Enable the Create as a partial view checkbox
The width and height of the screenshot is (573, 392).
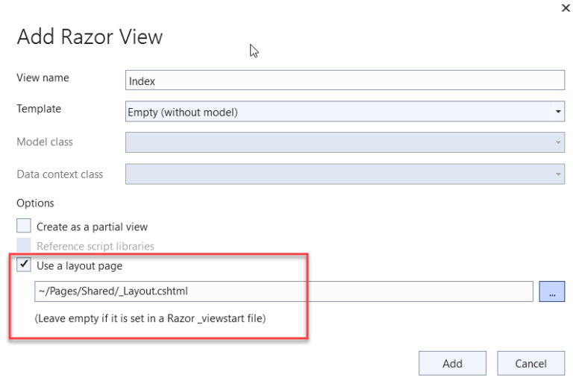coord(24,226)
